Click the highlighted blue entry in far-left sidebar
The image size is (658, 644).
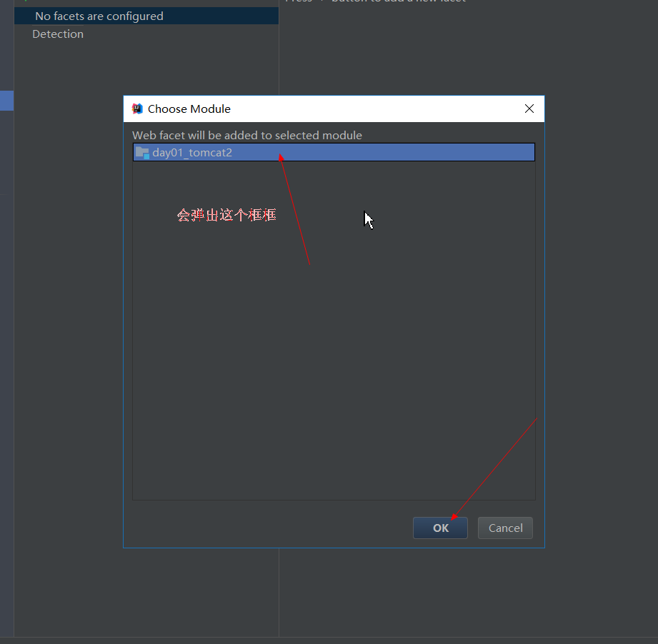click(x=6, y=101)
